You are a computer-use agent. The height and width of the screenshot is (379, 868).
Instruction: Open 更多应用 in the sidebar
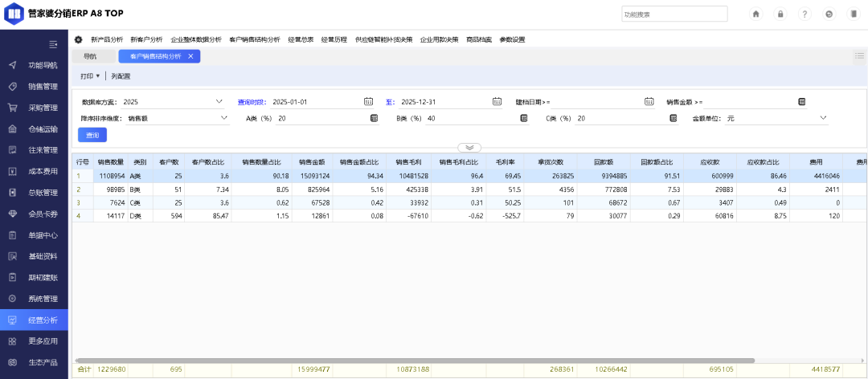click(x=34, y=341)
